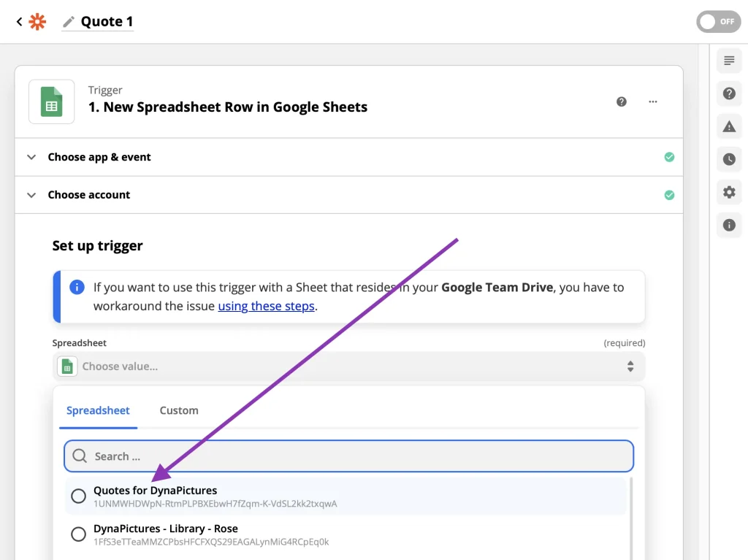Click the '1. New Spreadsheet Row in Google Sheets' title

click(228, 107)
